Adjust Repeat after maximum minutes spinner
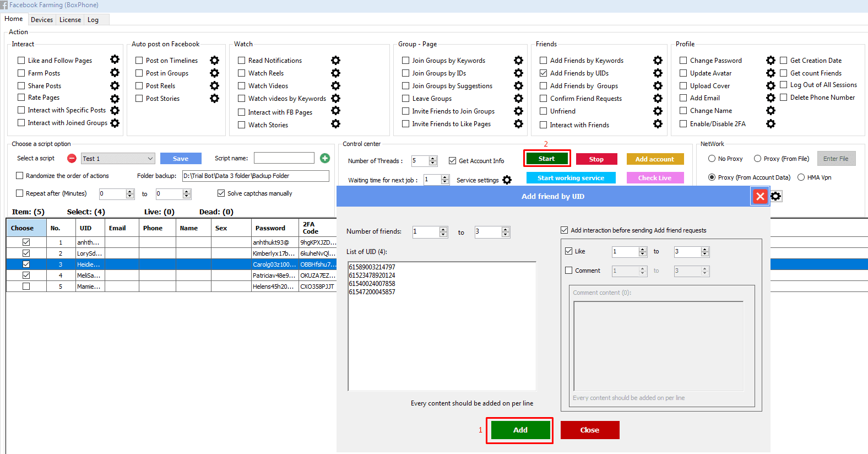The height and width of the screenshot is (454, 868). tap(187, 194)
